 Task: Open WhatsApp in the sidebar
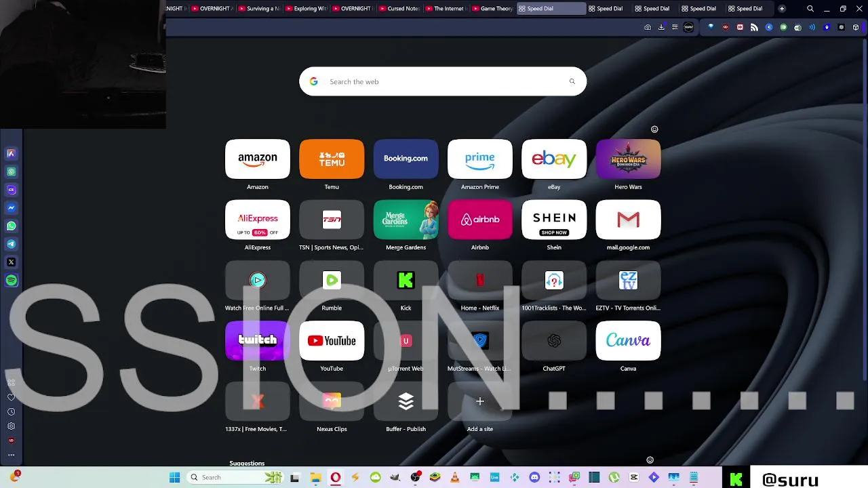tap(11, 226)
